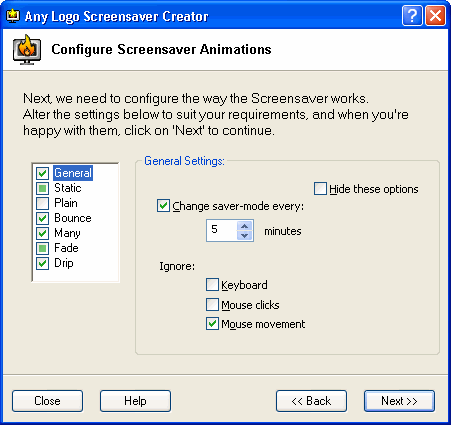The image size is (451, 425).
Task: Uncheck Ignore Mouse movement checkbox
Action: coord(212,324)
